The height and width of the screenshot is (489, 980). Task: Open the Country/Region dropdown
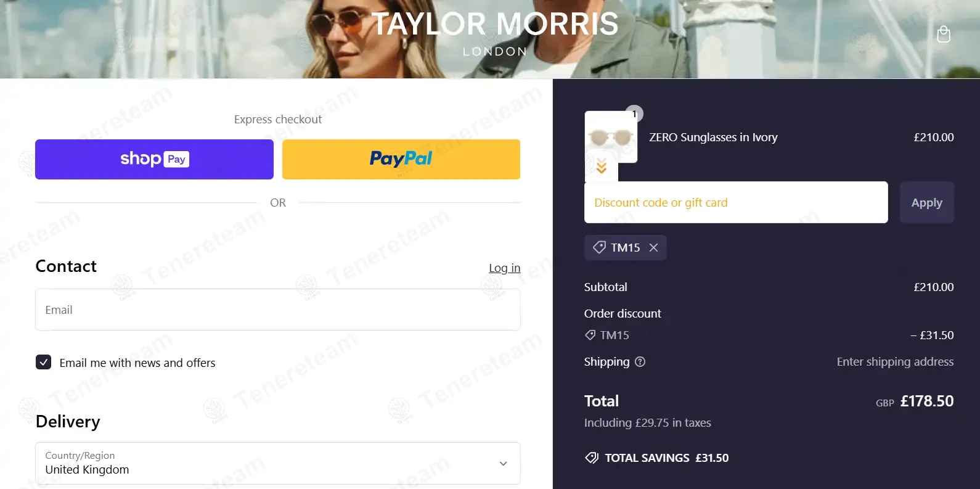tap(278, 463)
